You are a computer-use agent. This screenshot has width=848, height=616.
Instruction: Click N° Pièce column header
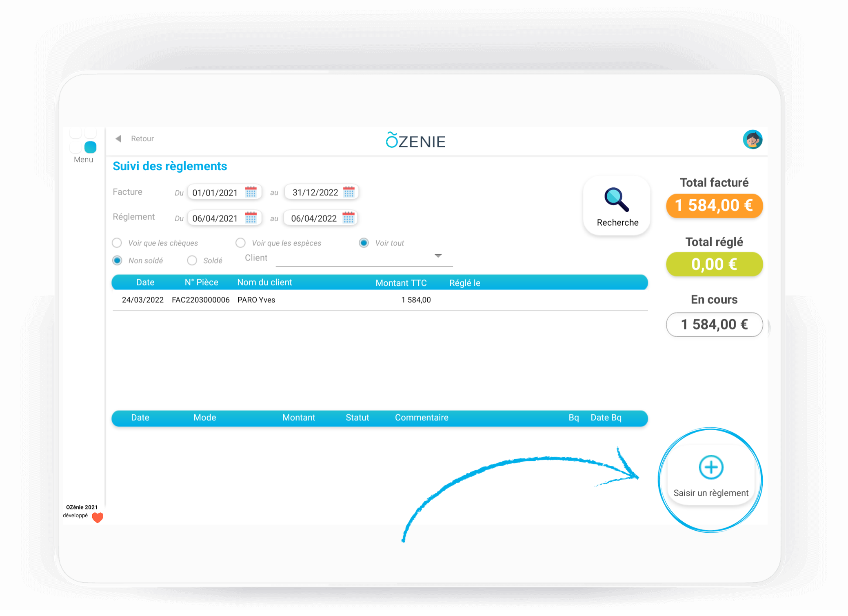pos(201,282)
